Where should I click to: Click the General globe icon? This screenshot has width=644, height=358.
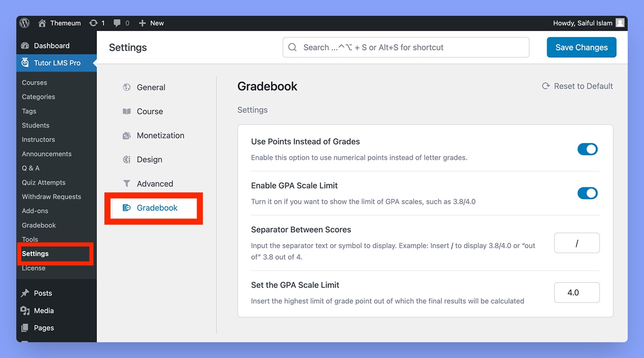(x=127, y=87)
